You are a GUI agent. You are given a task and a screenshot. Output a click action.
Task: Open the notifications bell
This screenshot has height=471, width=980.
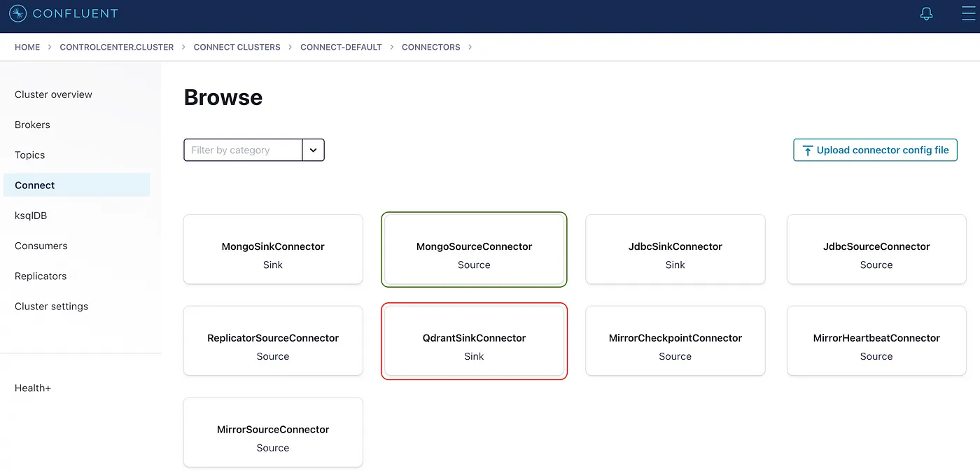coord(926,13)
